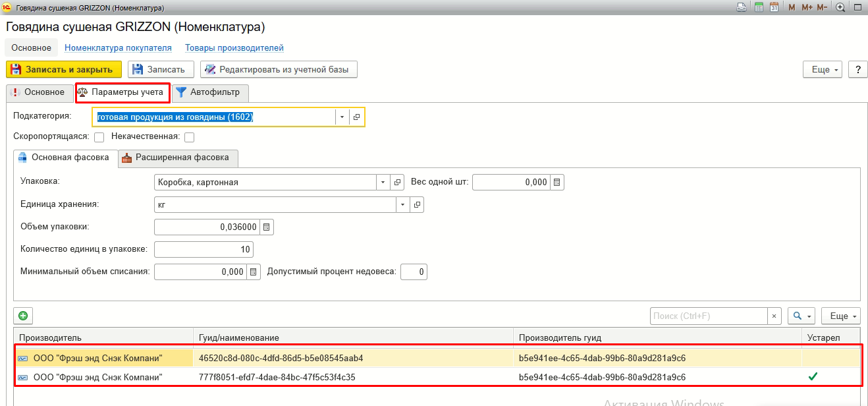
Task: Click the M memory button
Action: [792, 7]
